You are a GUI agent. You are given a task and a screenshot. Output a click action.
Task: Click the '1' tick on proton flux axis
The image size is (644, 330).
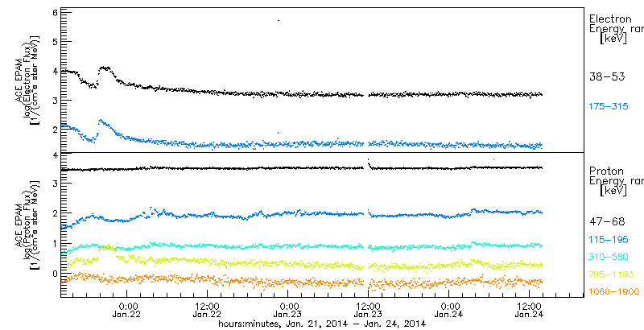56,243
